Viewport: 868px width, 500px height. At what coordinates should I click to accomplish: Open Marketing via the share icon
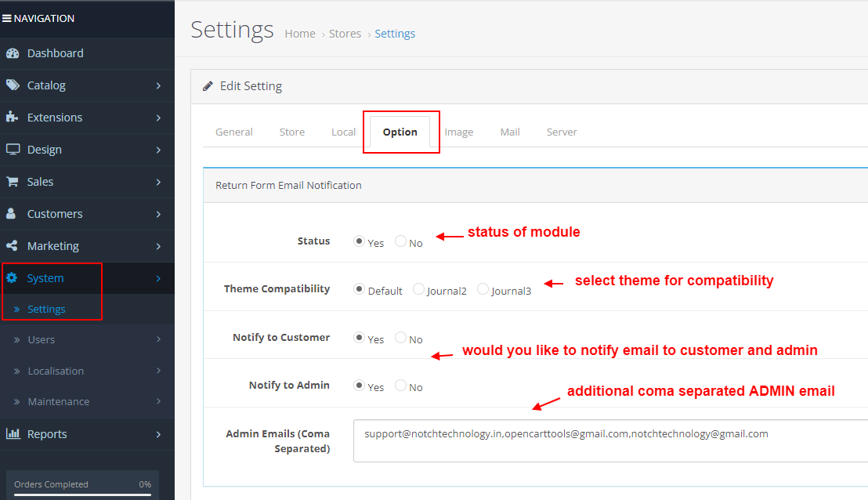(12, 245)
